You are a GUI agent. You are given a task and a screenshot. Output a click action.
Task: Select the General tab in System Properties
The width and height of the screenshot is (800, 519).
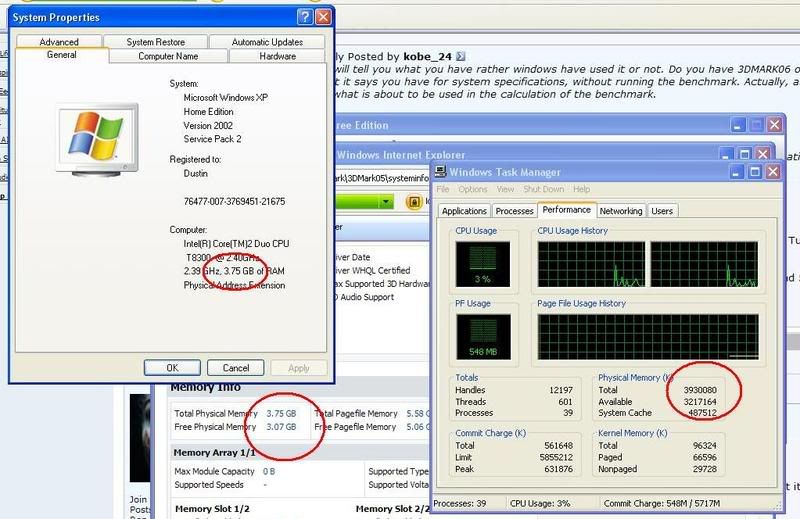(x=62, y=55)
